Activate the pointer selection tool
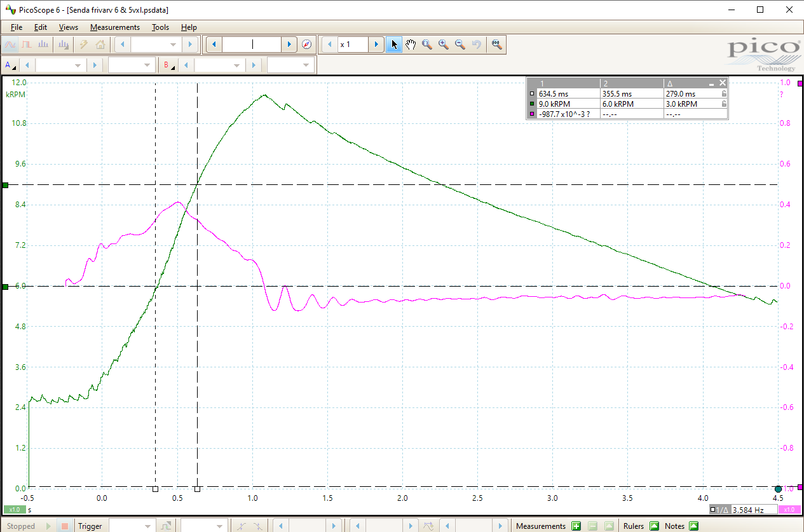 point(394,44)
